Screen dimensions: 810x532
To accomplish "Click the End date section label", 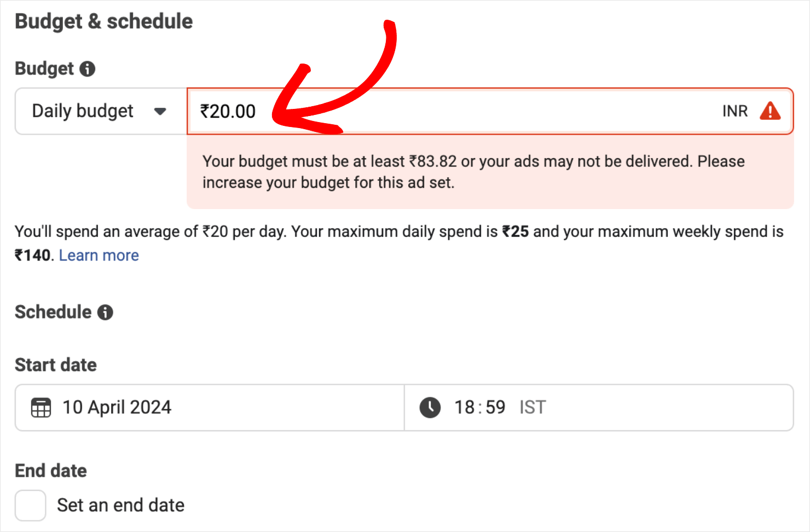I will [51, 471].
